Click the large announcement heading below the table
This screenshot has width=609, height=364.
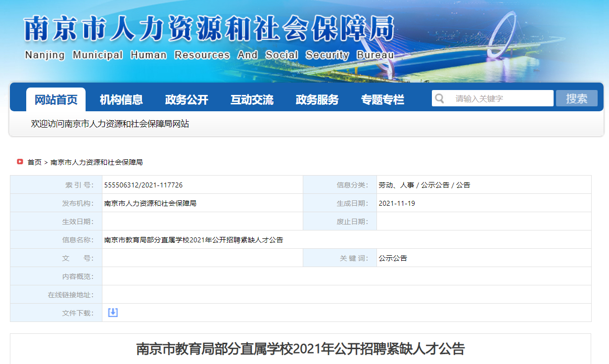pos(300,349)
